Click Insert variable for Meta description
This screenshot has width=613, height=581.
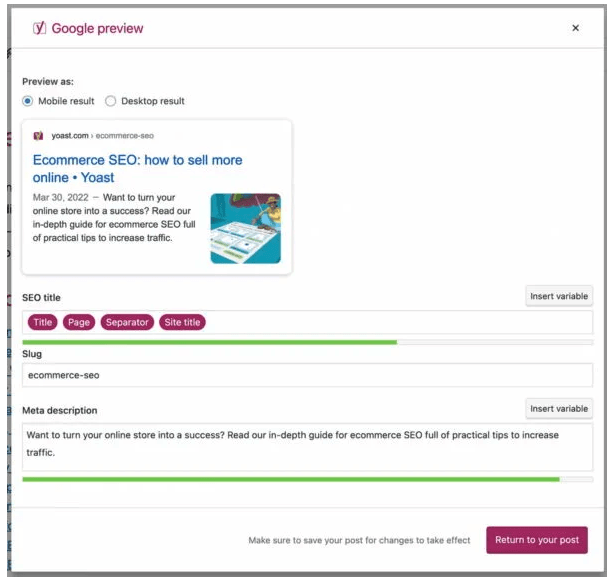click(x=558, y=408)
